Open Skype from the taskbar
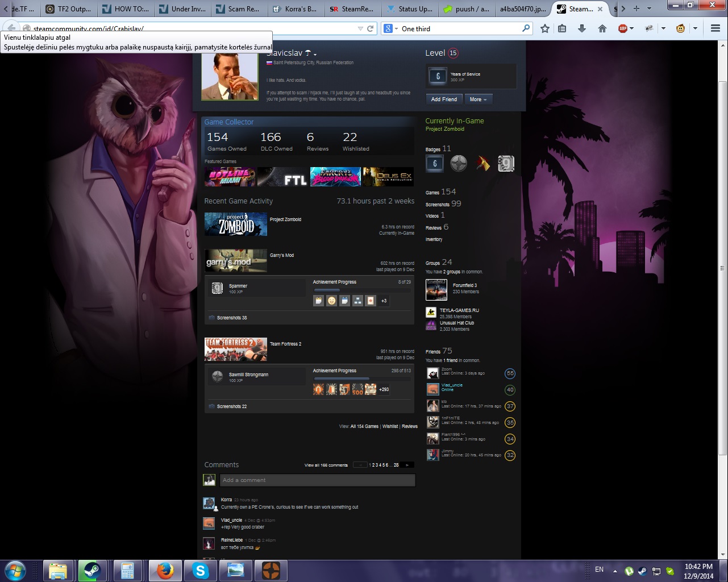The width and height of the screenshot is (728, 582). click(201, 570)
